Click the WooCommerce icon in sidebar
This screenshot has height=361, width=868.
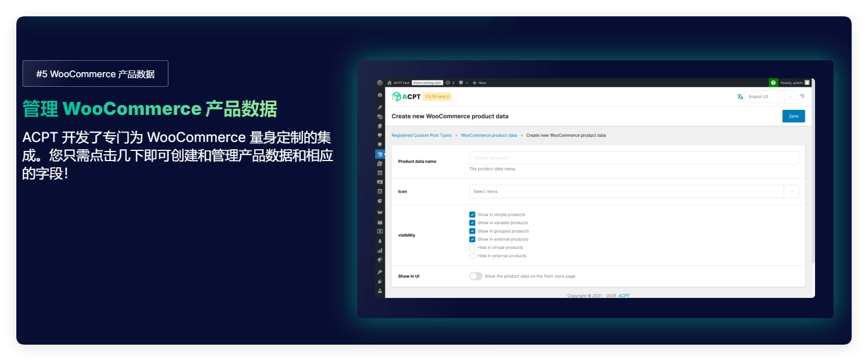[x=380, y=212]
